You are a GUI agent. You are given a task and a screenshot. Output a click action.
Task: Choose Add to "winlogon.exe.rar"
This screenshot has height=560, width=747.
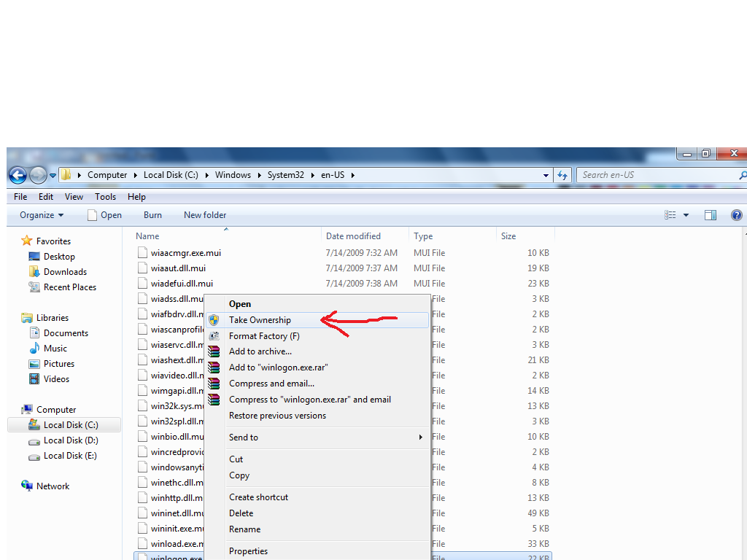pyautogui.click(x=317, y=367)
